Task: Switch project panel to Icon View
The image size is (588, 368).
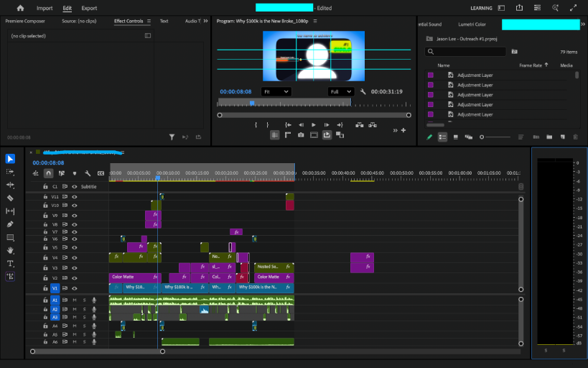Action: [456, 137]
